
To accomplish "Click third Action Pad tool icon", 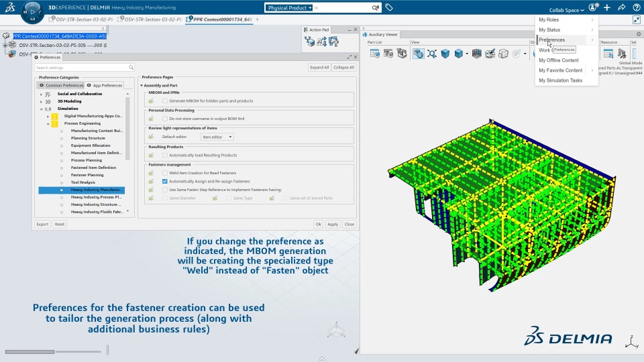I will click(333, 41).
